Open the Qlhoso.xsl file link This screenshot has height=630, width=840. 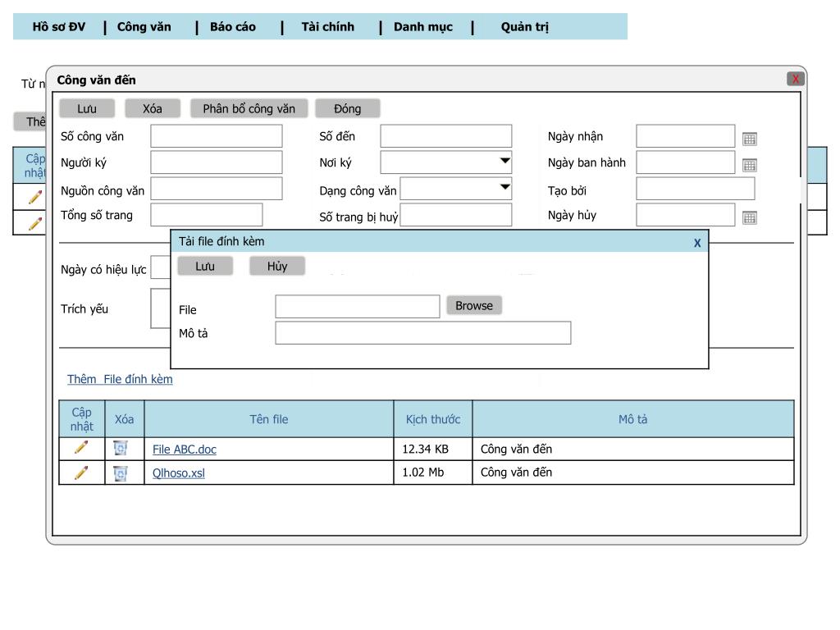[178, 473]
